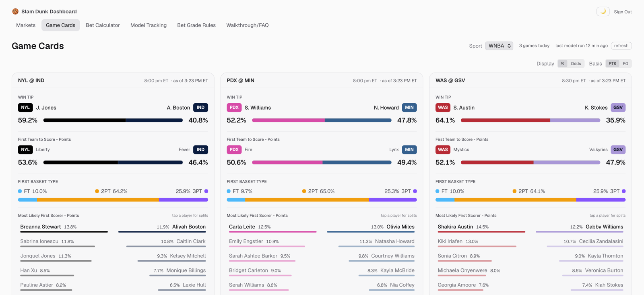Select the NYL badge next to Liberty
This screenshot has height=295, width=644.
click(x=25, y=150)
